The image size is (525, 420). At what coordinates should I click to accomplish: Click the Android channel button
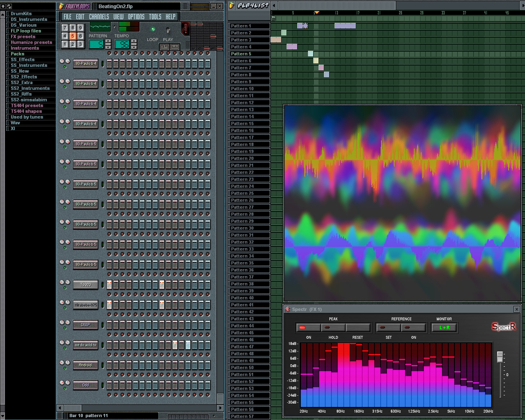(86, 365)
